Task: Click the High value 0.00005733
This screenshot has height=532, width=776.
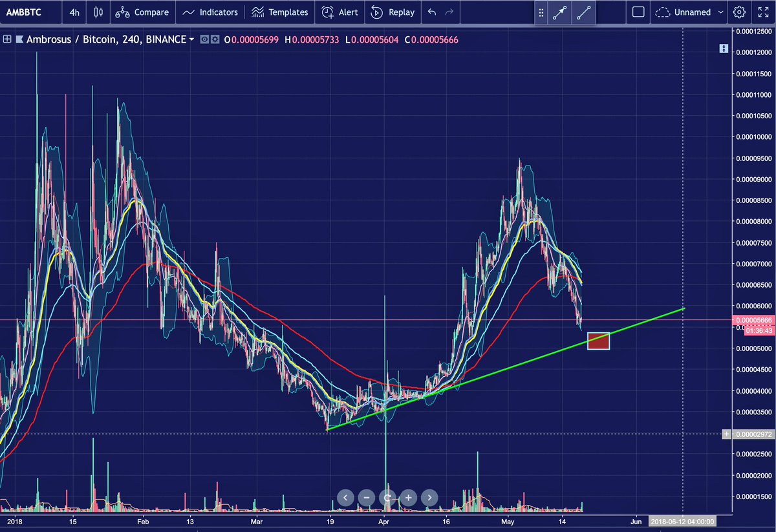Action: (x=315, y=40)
